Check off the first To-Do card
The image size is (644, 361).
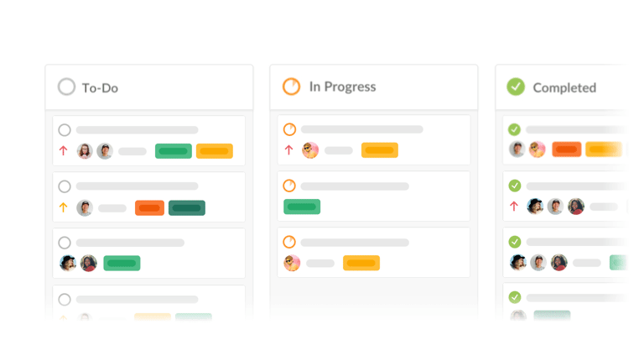pyautogui.click(x=65, y=130)
